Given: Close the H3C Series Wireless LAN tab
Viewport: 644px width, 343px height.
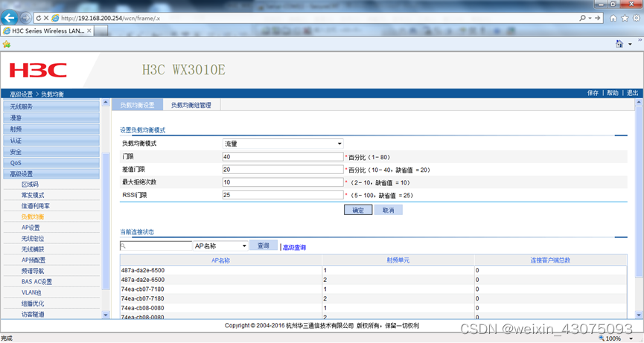Looking at the screenshot, I should tap(89, 31).
